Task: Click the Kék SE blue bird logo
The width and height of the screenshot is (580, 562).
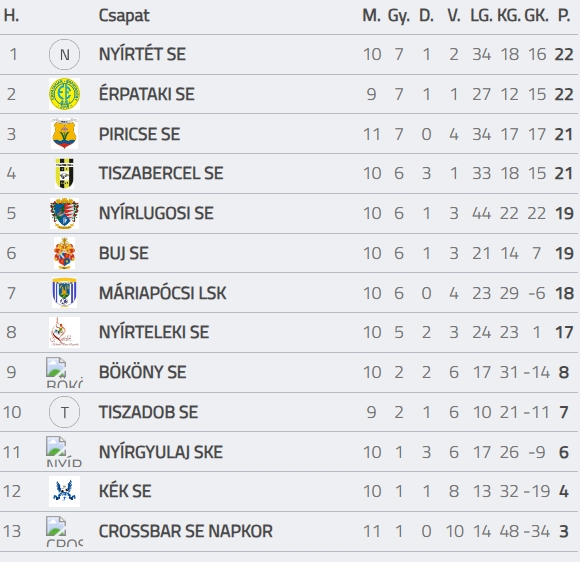Action: (x=64, y=491)
